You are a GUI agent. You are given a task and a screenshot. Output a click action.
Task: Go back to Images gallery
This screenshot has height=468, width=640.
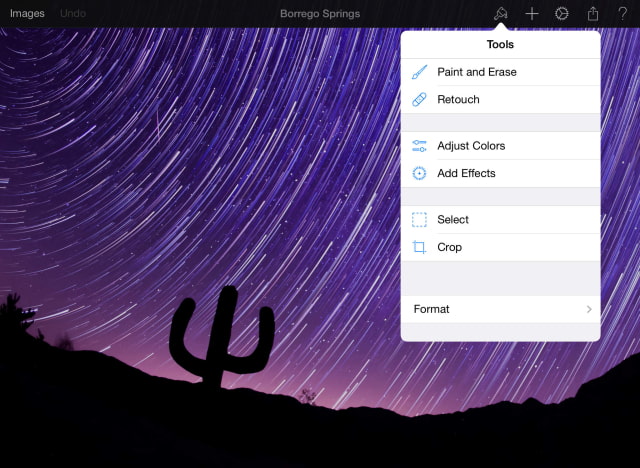coord(27,13)
